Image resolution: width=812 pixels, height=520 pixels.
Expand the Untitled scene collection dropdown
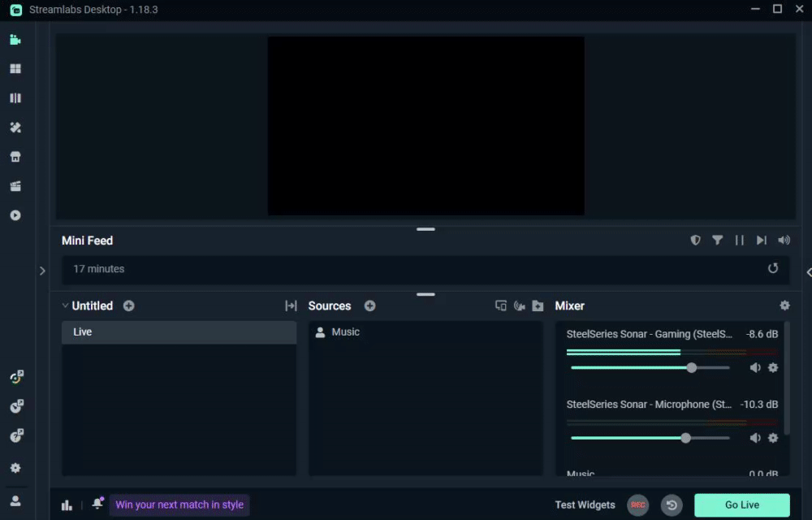[x=65, y=305]
